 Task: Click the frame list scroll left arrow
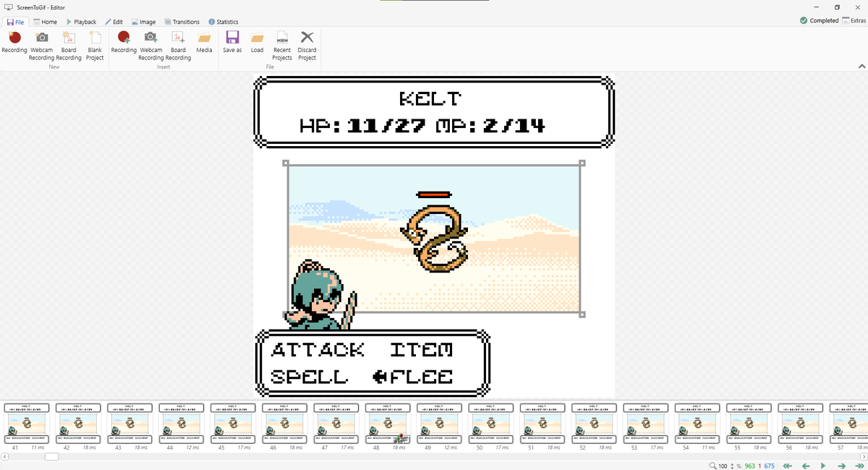coord(4,456)
